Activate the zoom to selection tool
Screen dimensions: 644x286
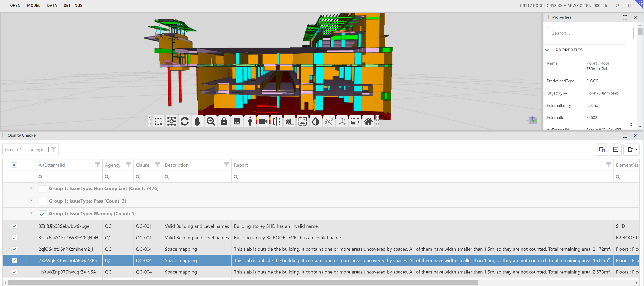pos(171,122)
